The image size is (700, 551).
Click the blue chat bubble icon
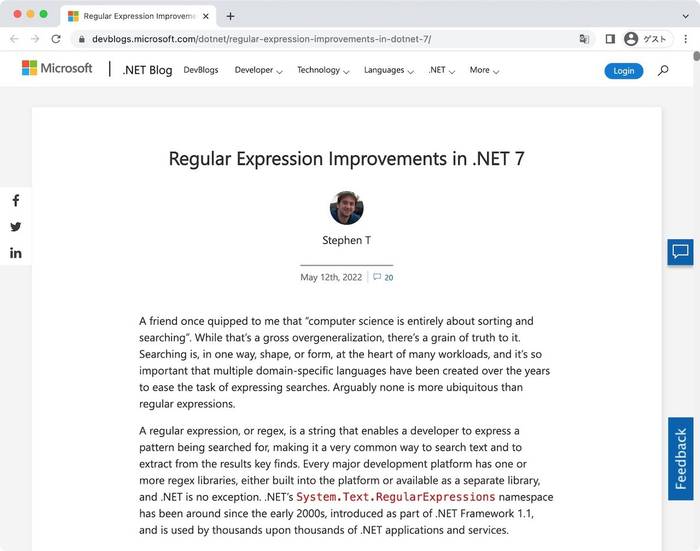pos(680,252)
